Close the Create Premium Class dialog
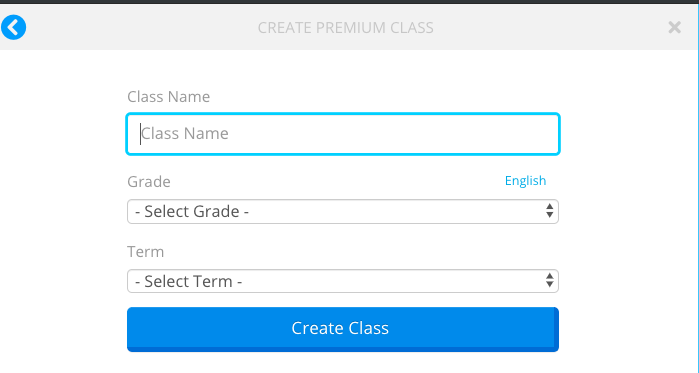The height and width of the screenshot is (373, 699). [x=674, y=28]
